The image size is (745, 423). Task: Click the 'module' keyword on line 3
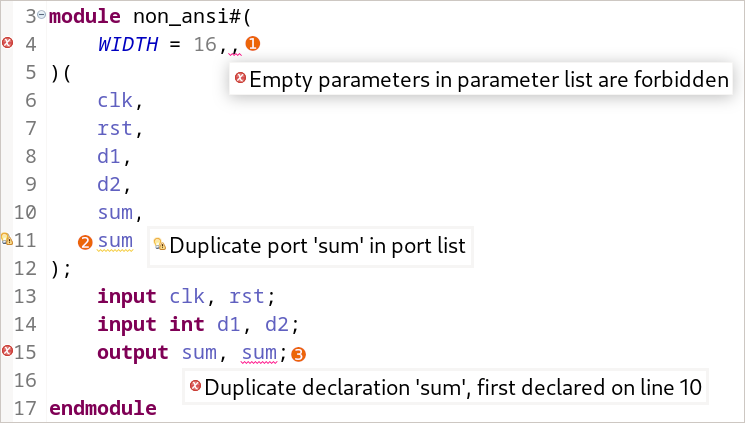(85, 16)
